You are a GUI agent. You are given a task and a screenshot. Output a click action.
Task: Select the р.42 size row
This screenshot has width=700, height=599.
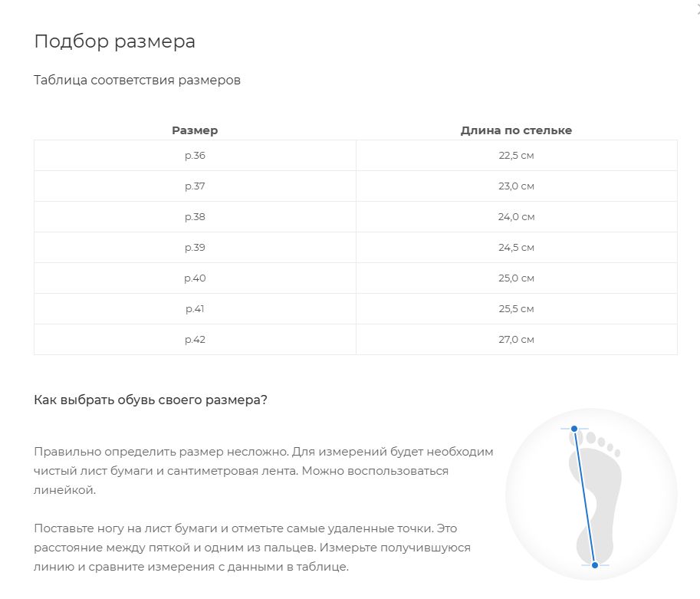click(195, 340)
